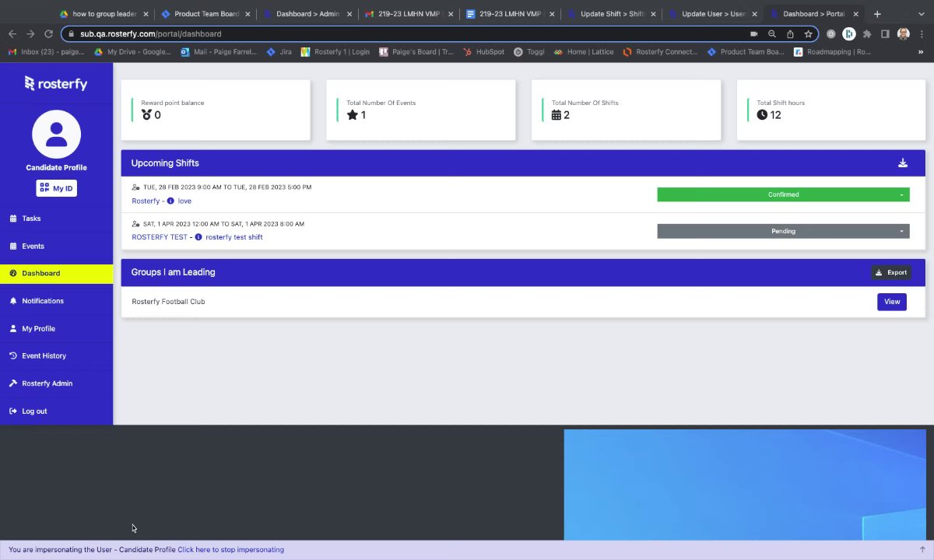Open Notifications in the sidebar
The height and width of the screenshot is (560, 934).
[x=56, y=301]
